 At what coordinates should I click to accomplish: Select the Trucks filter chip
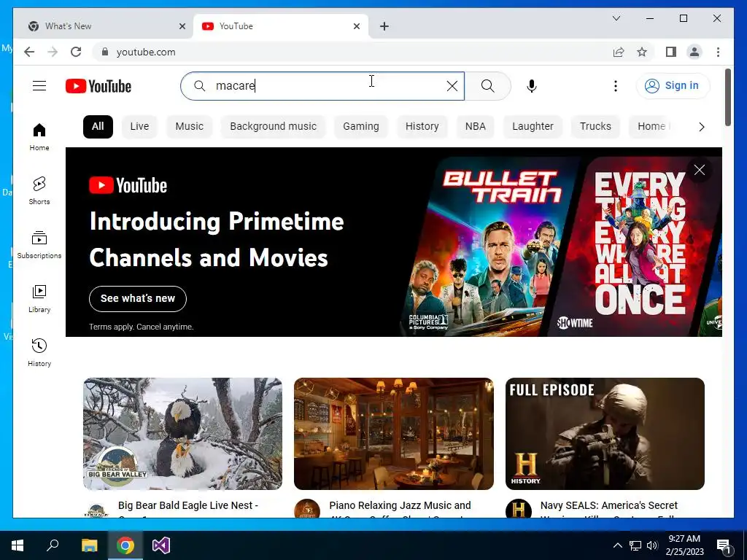595,127
